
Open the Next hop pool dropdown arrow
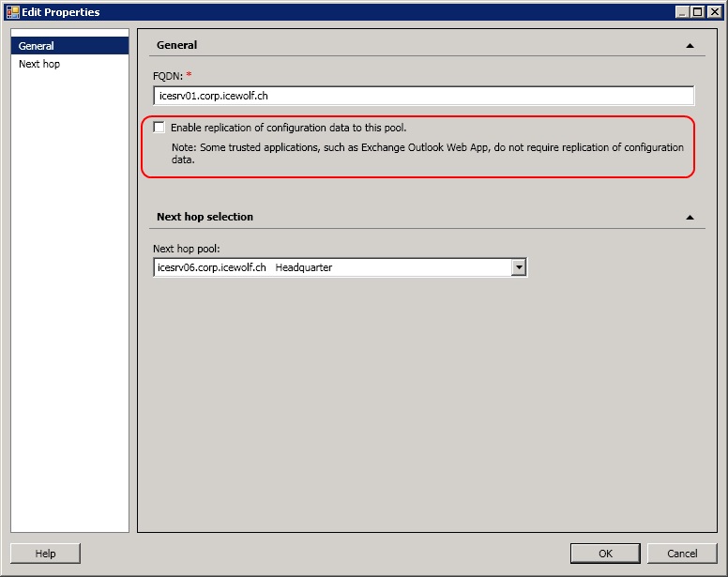(519, 267)
